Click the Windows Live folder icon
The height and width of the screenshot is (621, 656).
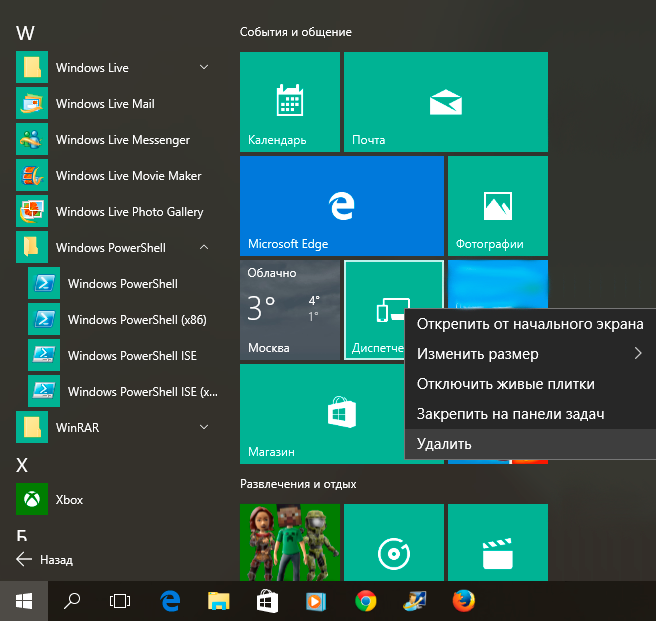[32, 67]
